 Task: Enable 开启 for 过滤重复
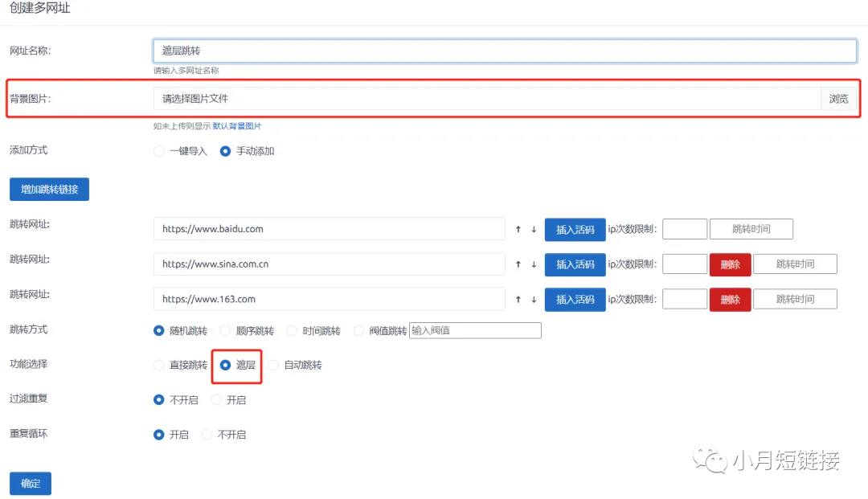pyautogui.click(x=216, y=399)
